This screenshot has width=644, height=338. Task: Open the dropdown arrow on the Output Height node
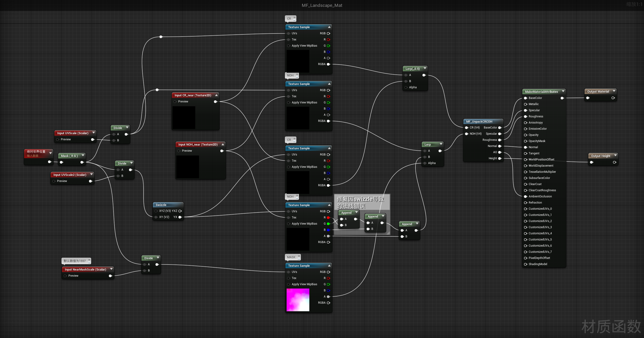[615, 156]
